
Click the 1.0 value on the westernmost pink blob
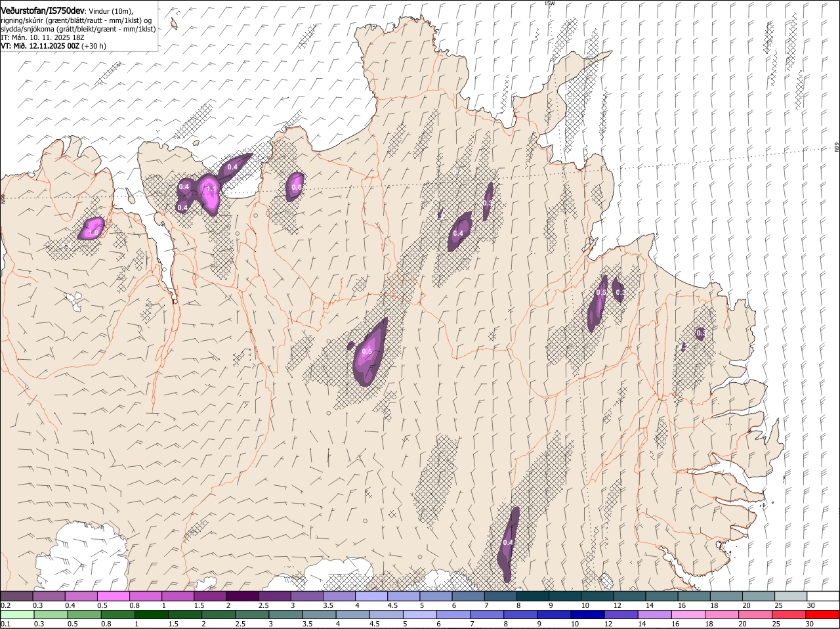click(x=93, y=232)
